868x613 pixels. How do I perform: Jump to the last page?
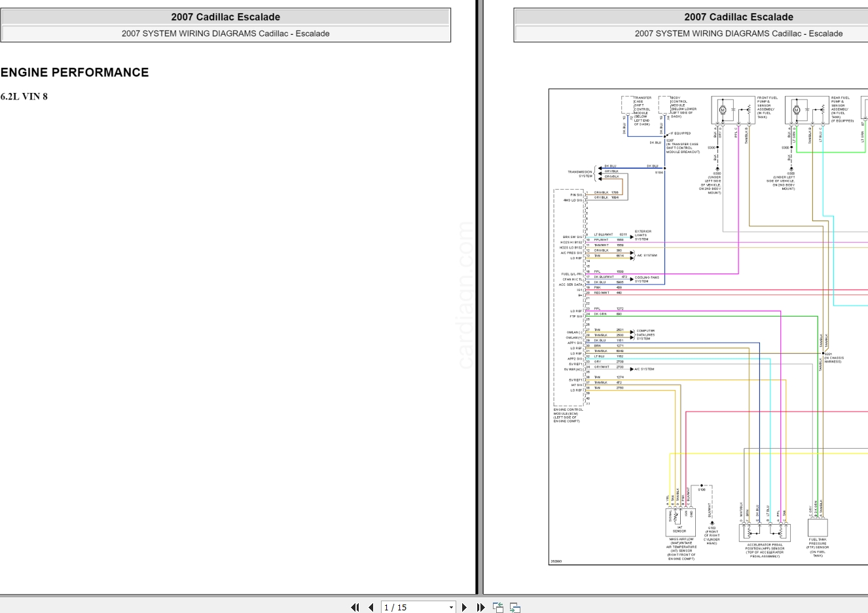tap(480, 607)
